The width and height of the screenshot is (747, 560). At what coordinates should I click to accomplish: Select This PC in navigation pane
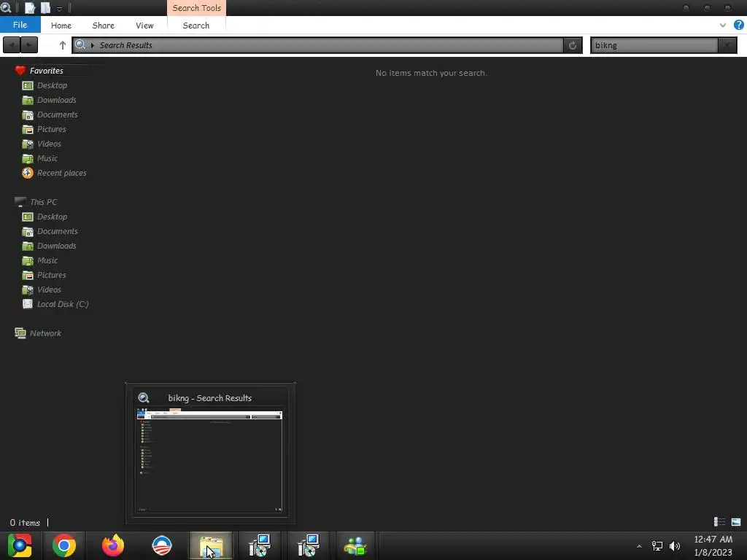click(43, 202)
